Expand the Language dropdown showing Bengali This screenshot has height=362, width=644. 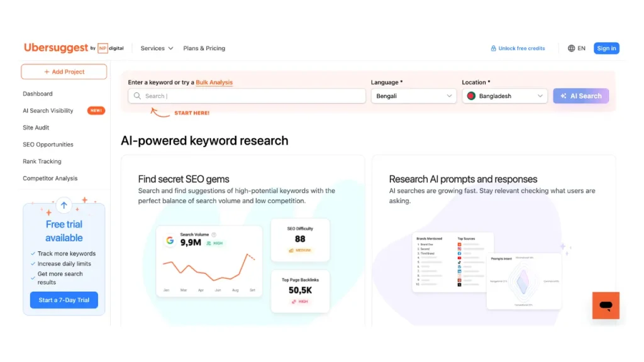point(414,96)
